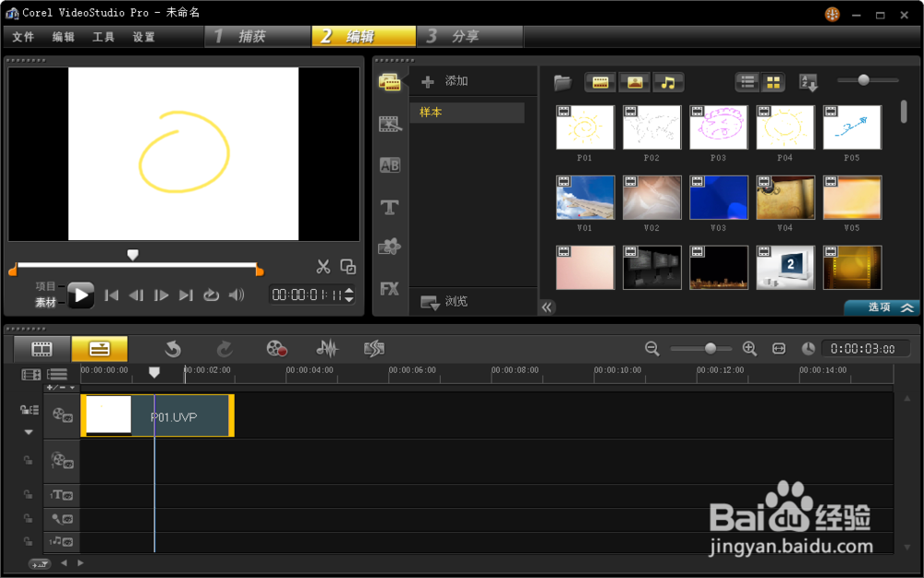
Task: Select the P03 thumbnail
Action: click(718, 127)
